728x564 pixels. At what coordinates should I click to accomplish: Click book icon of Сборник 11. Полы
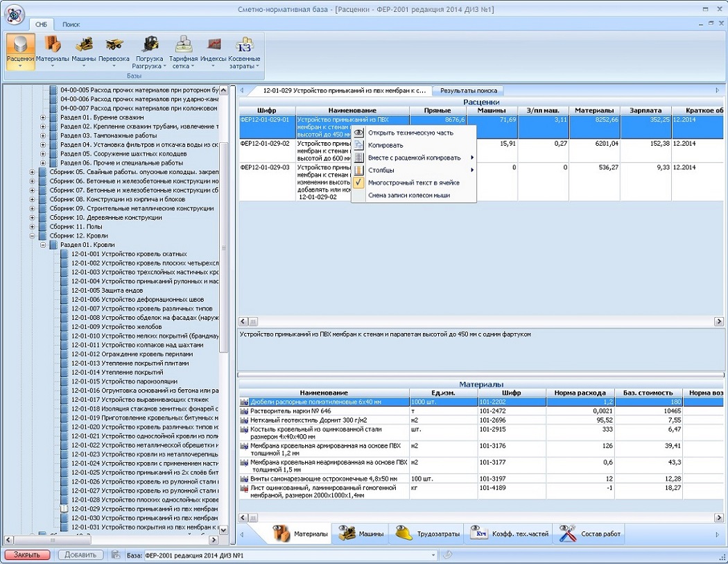43,227
